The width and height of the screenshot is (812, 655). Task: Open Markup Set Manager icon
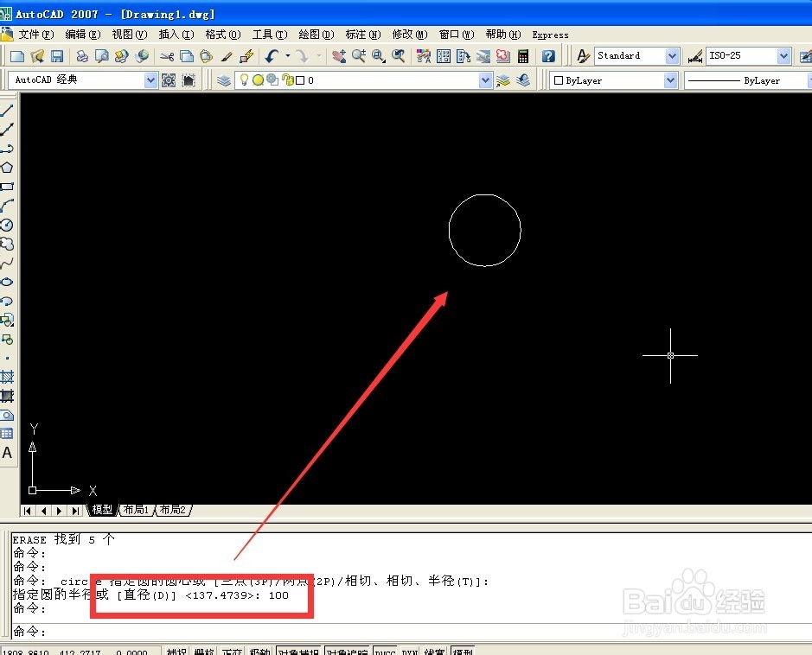pos(502,56)
